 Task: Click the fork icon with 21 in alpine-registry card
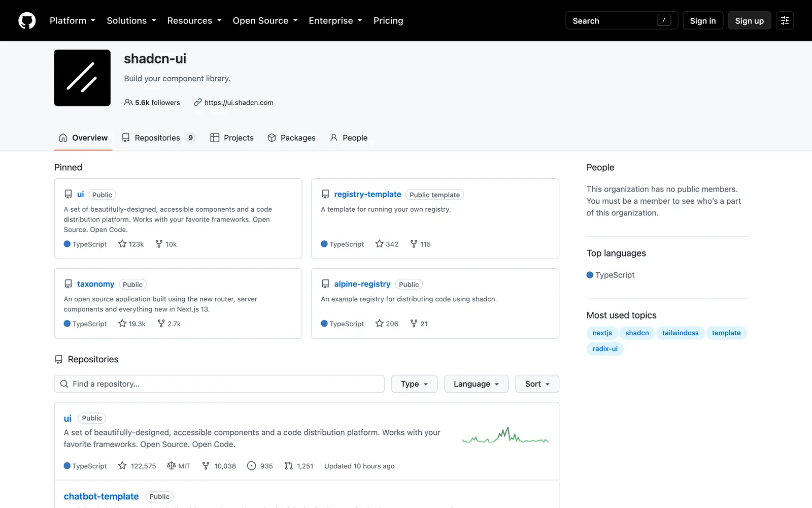414,324
